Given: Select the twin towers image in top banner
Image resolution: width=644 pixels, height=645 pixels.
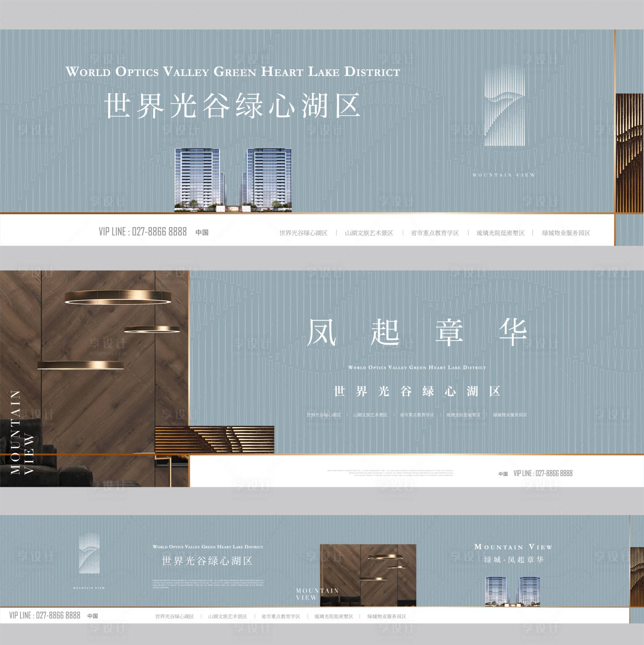Looking at the screenshot, I should [233, 180].
